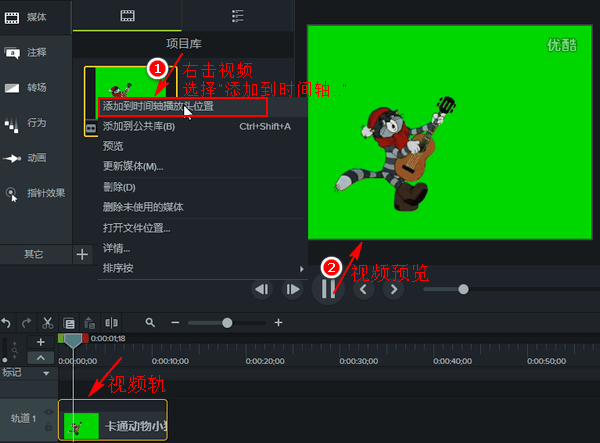Image resolution: width=600 pixels, height=443 pixels.
Task: Jump to next clip with right chevron
Action: pyautogui.click(x=394, y=290)
